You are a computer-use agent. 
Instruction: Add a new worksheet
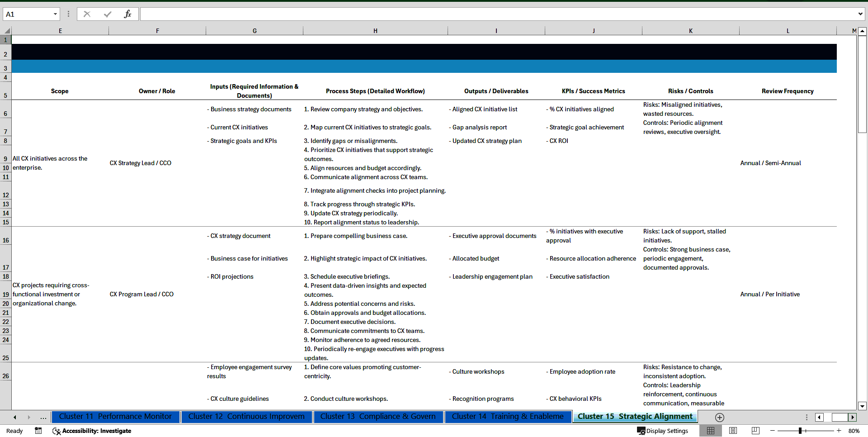pyautogui.click(x=720, y=417)
